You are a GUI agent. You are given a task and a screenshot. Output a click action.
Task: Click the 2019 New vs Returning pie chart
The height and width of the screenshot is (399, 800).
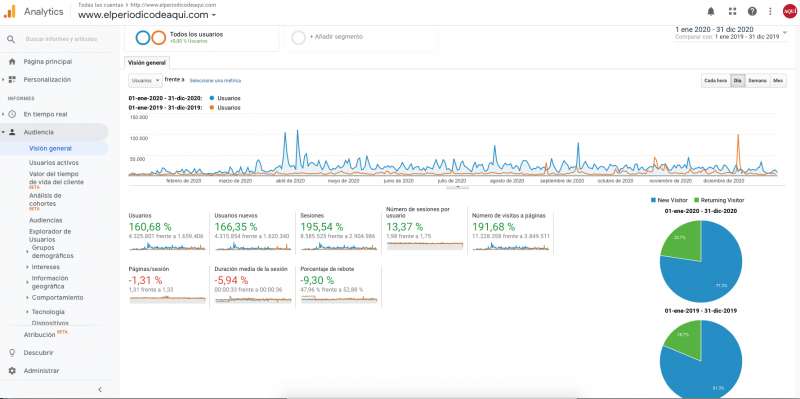coord(701,360)
